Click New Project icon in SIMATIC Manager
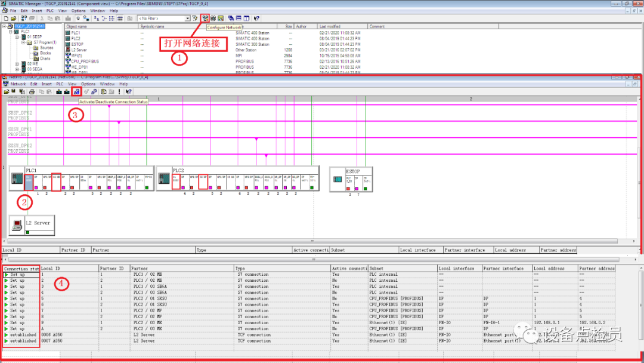This screenshot has width=644, height=363. pos(6,19)
